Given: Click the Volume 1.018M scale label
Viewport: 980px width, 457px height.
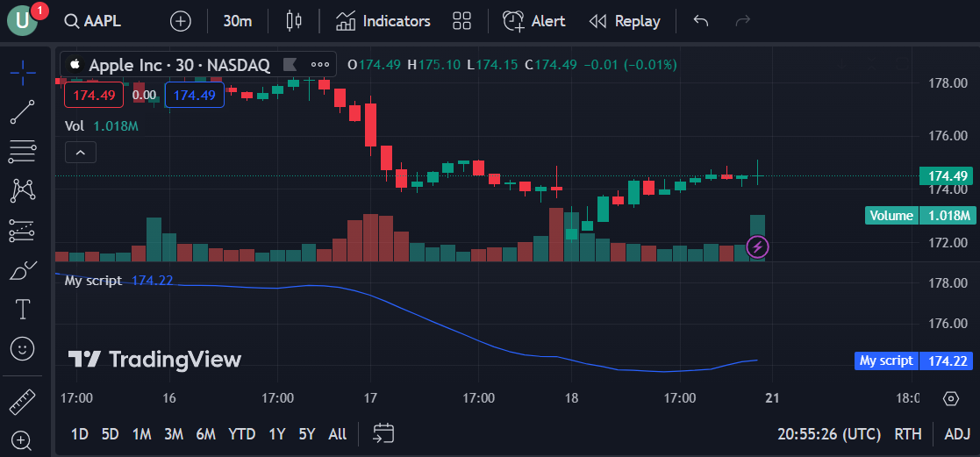Looking at the screenshot, I should tap(920, 216).
